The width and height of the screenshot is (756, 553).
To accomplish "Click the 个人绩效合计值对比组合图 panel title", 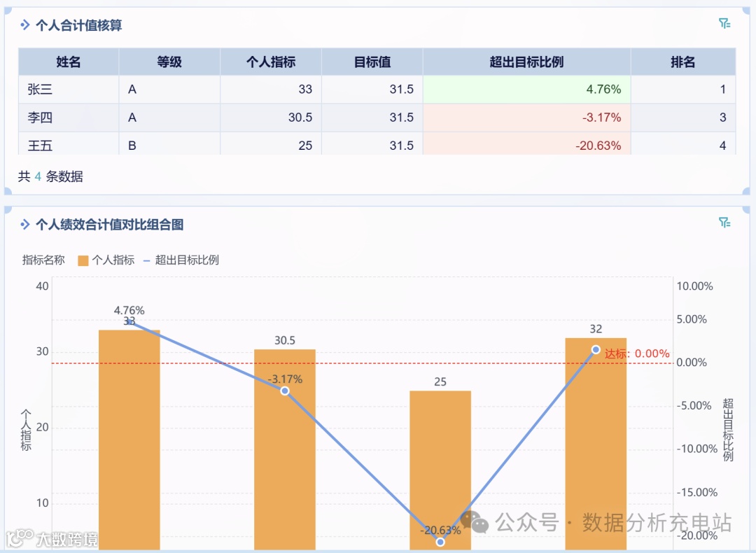I will point(109,225).
